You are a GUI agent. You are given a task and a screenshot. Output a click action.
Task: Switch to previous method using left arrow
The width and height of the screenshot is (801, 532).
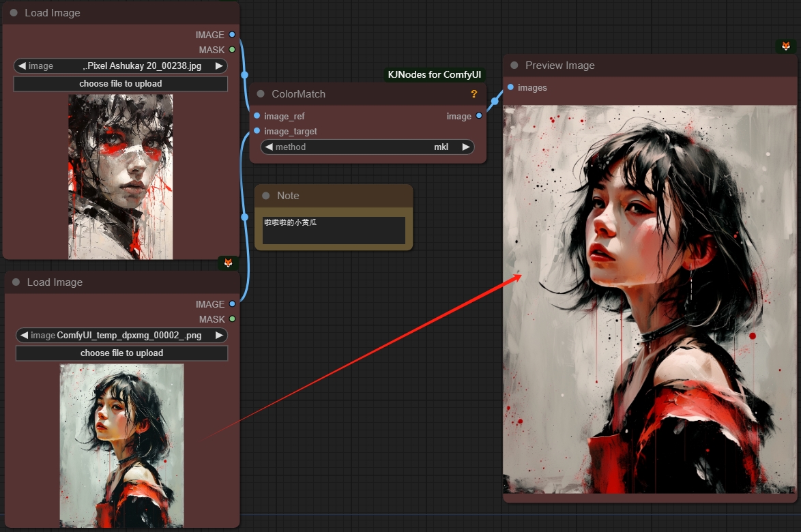269,147
